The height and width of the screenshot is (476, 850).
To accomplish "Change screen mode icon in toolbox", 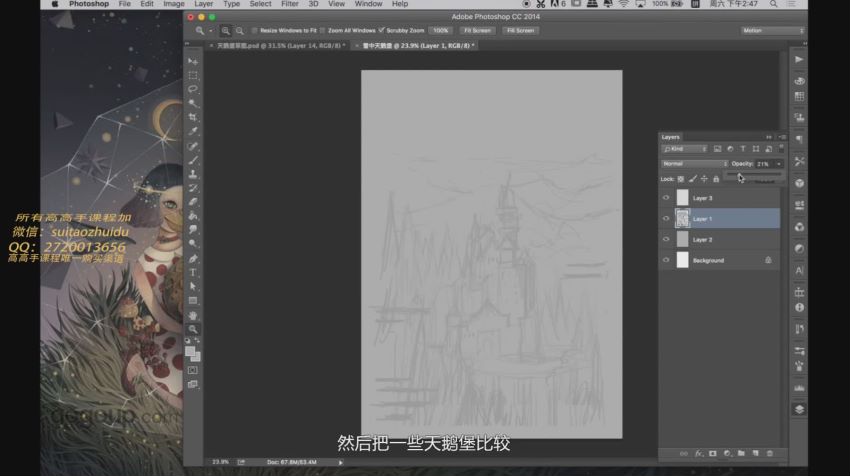I will coord(192,384).
